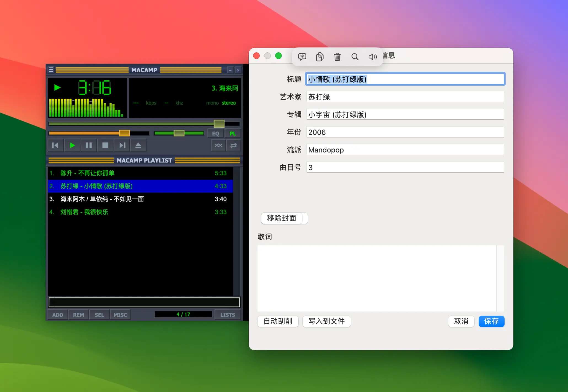
Task: Click the 保存 save button
Action: coord(491,321)
